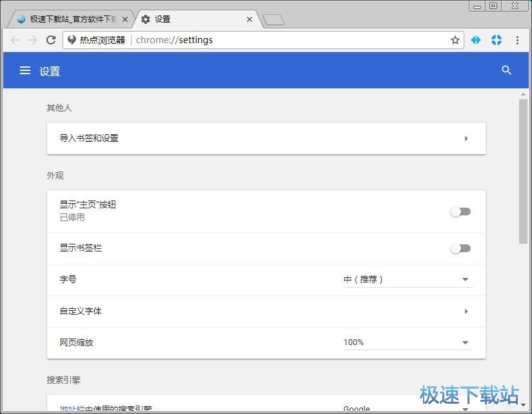This screenshot has height=414, width=532.
Task: Click the search icon in Settings header
Action: click(506, 70)
